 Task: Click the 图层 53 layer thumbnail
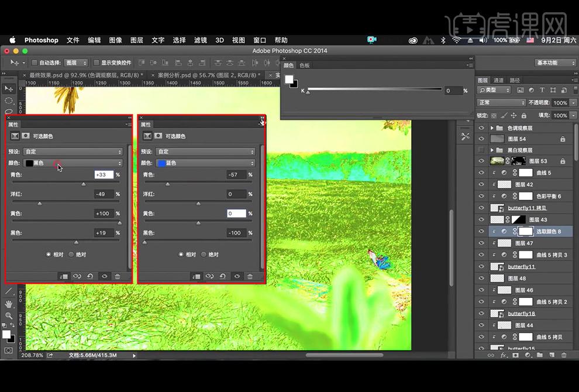pos(497,161)
